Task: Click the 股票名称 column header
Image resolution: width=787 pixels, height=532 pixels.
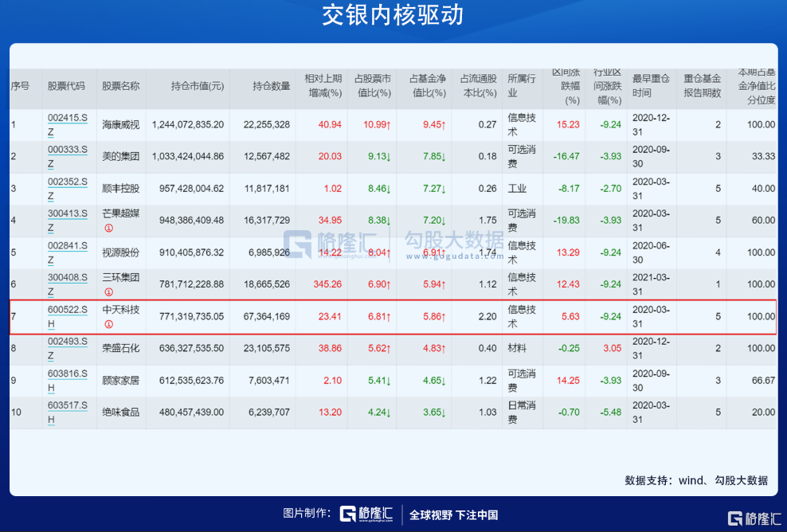Action: pos(120,86)
